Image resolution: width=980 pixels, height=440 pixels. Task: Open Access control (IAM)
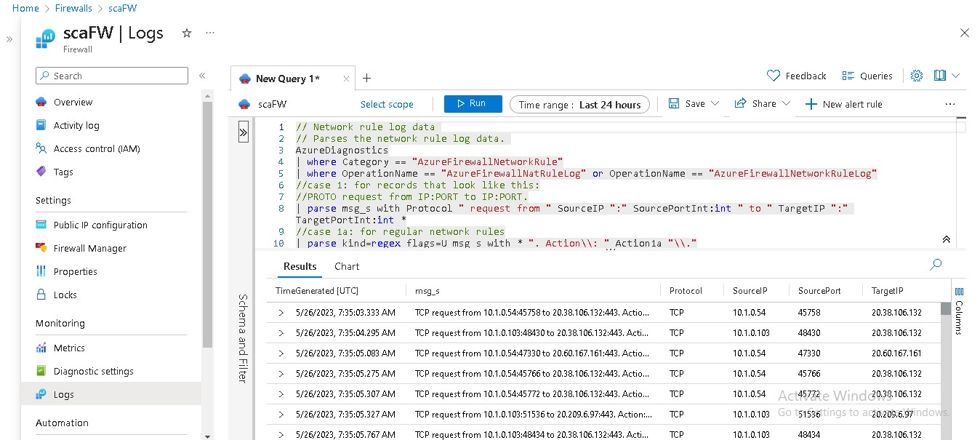pos(96,148)
